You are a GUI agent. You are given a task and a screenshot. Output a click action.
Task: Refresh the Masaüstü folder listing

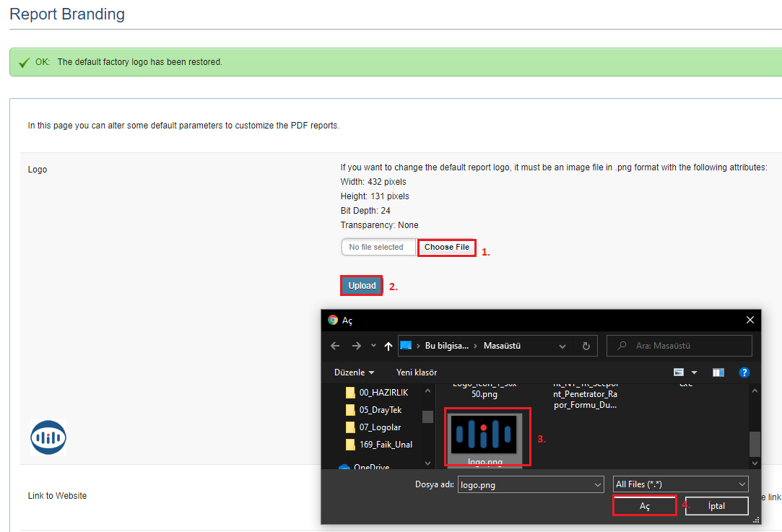click(x=586, y=346)
